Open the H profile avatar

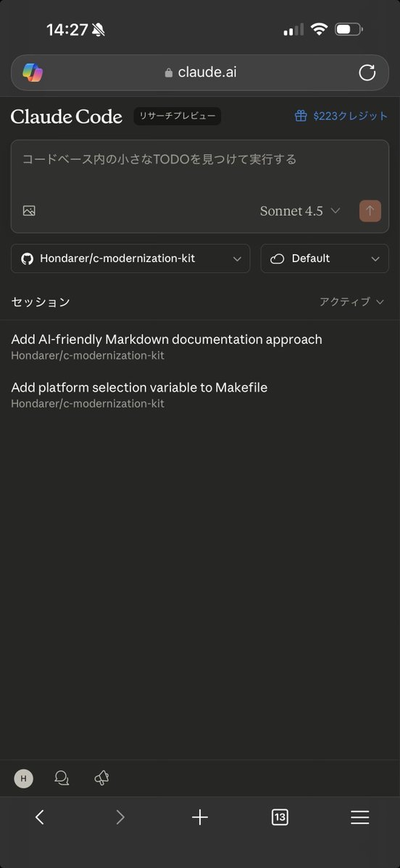coord(23,778)
